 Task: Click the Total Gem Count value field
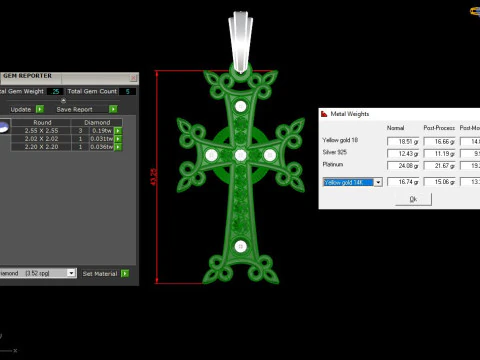point(127,91)
